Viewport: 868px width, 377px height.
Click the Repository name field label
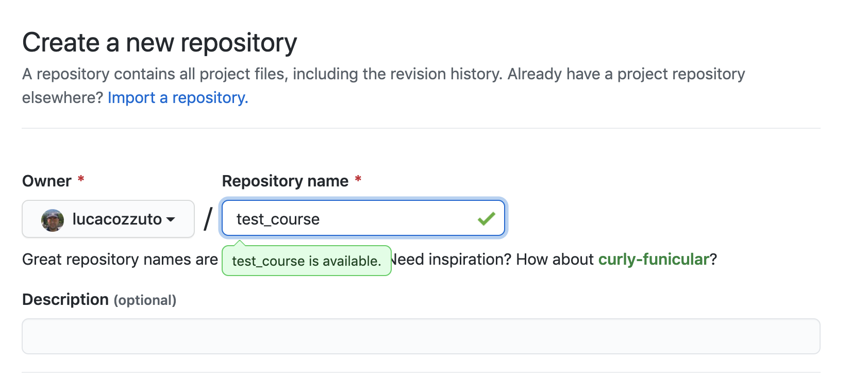pos(285,181)
